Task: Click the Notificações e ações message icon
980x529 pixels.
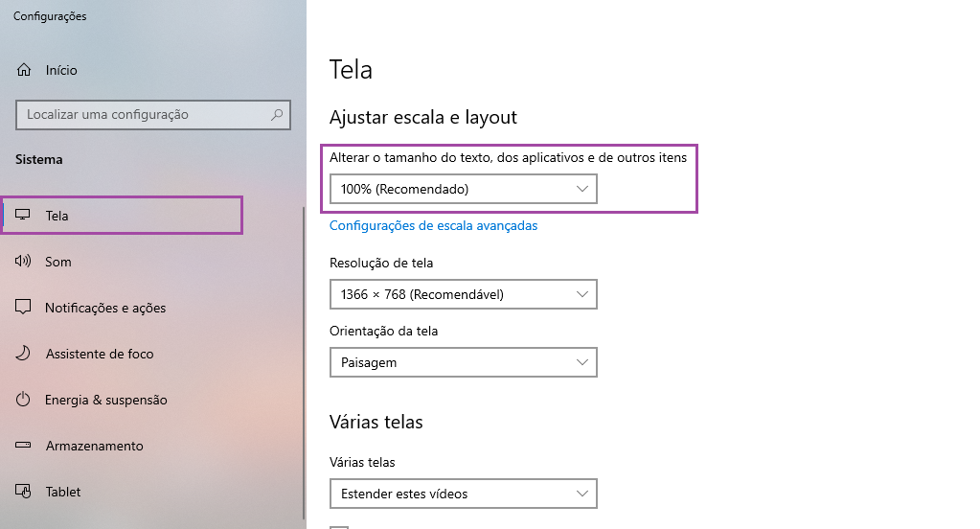Action: coord(22,307)
